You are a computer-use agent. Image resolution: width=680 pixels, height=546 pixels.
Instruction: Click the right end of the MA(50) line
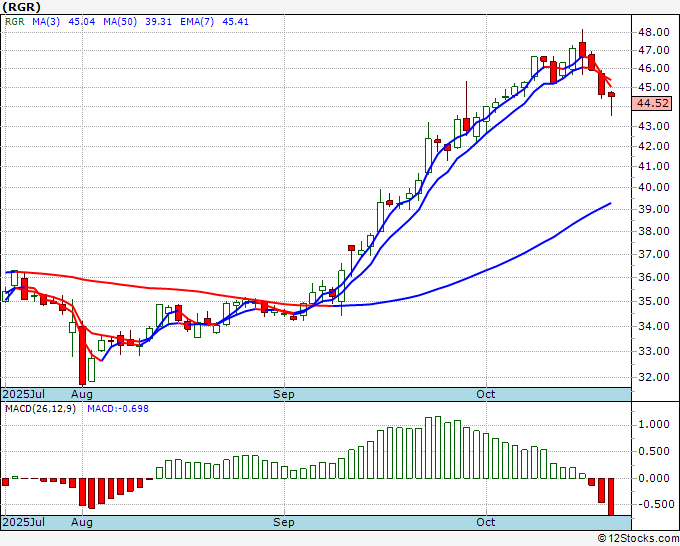pyautogui.click(x=610, y=203)
